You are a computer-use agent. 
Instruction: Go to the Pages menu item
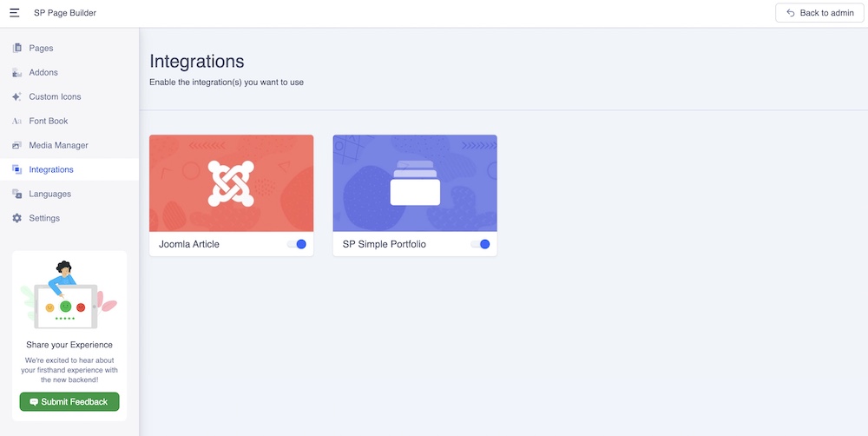point(41,48)
